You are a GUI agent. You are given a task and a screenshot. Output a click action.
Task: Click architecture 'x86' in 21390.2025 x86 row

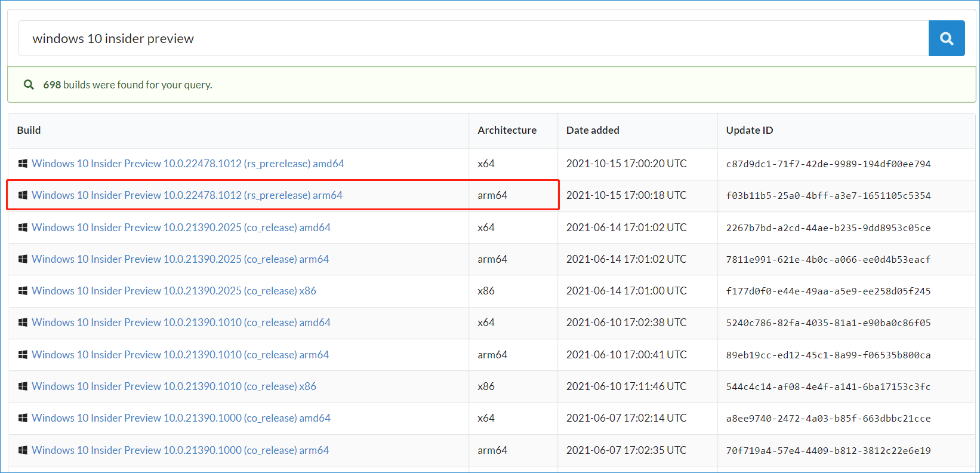(486, 291)
